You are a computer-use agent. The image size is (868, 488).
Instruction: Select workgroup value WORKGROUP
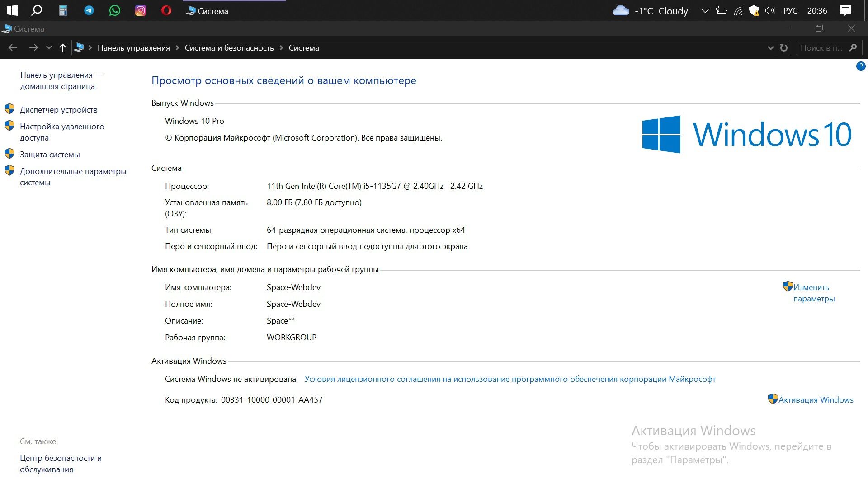click(292, 338)
